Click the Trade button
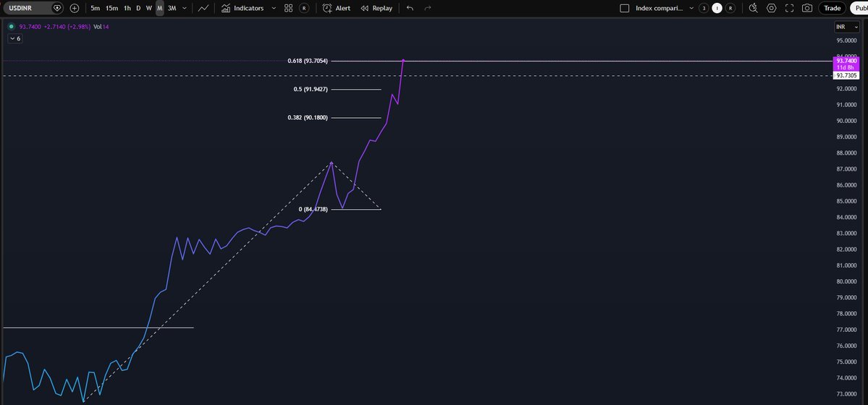This screenshot has width=868, height=405. click(832, 8)
